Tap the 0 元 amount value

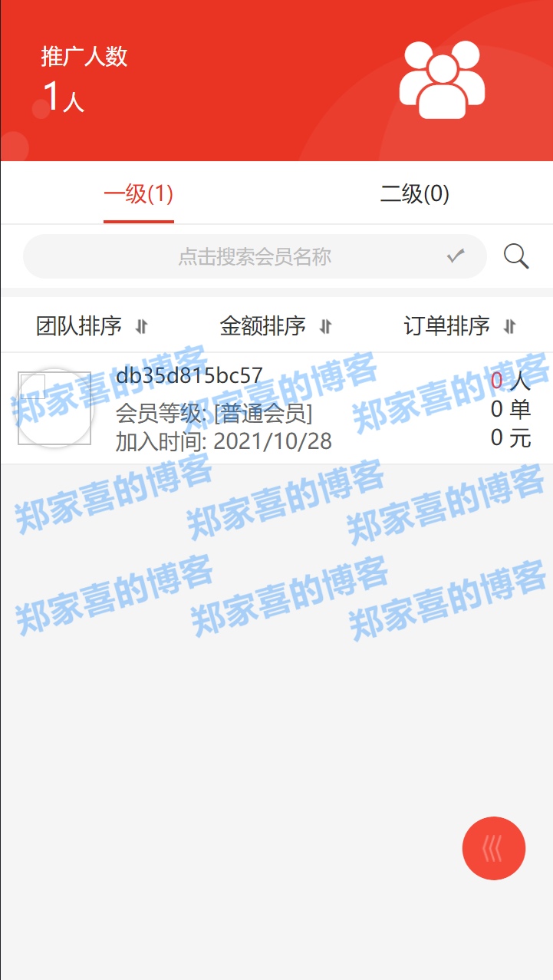pyautogui.click(x=511, y=437)
